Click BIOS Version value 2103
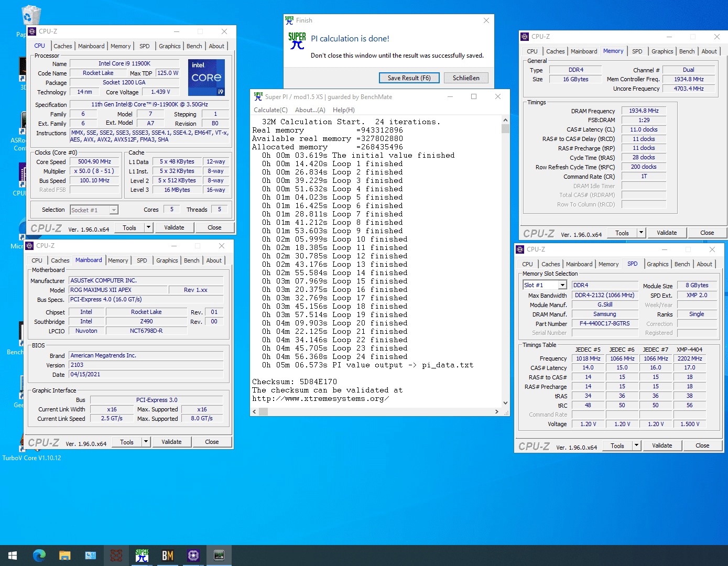The image size is (728, 566). coord(147,365)
